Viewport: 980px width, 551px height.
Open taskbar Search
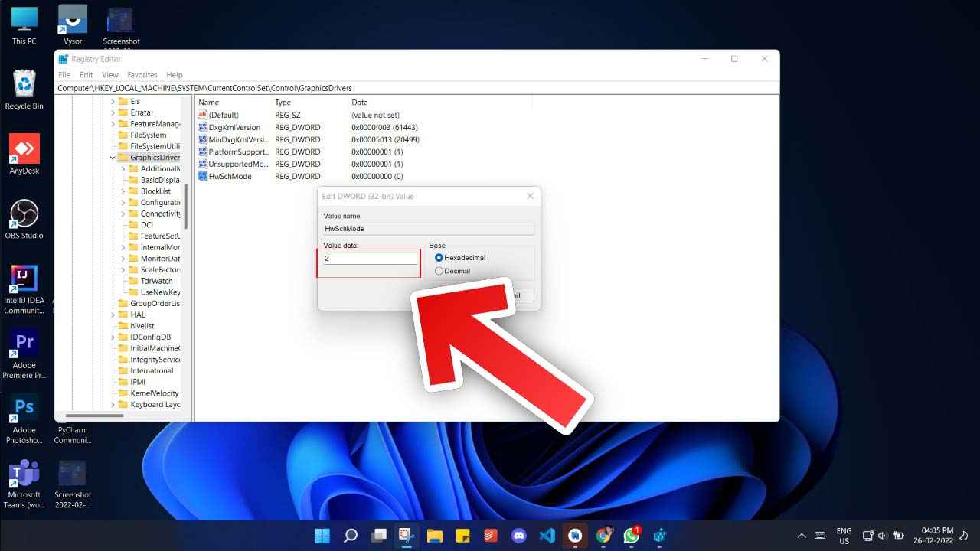point(351,536)
